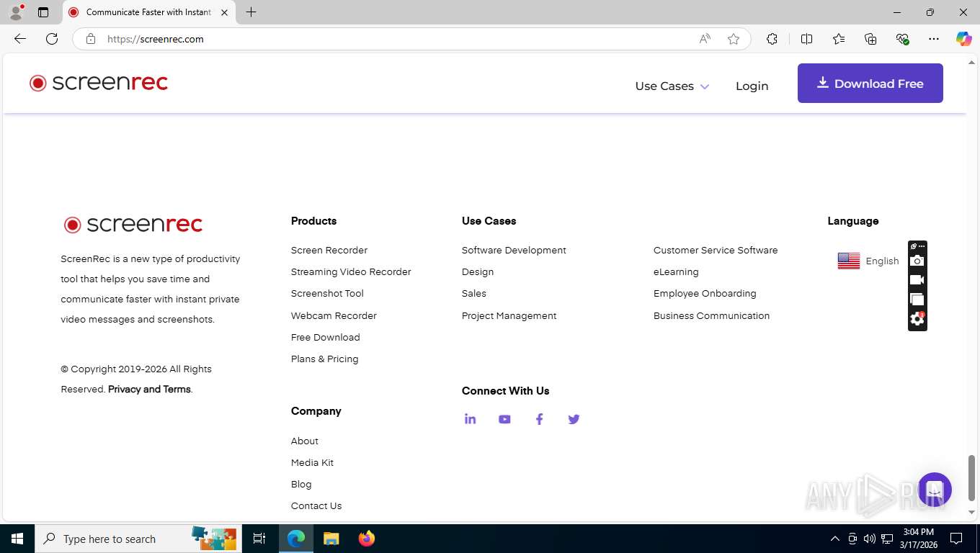Open Edge settings and more menu

934,39
